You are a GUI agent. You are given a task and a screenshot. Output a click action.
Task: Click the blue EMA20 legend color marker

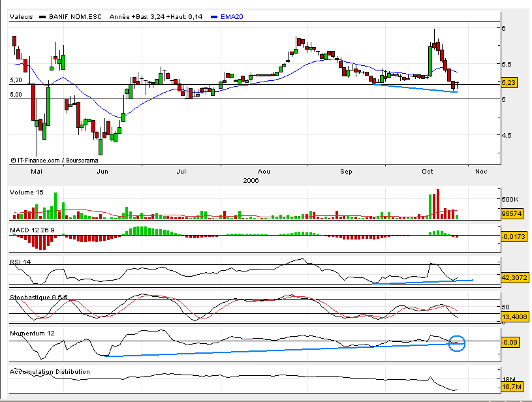(214, 16)
